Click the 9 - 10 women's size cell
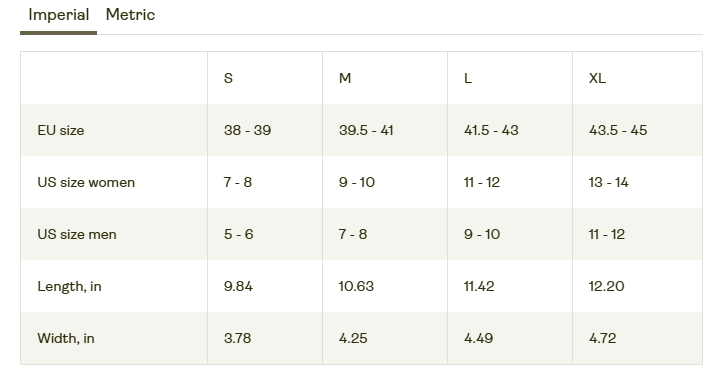This screenshot has width=723, height=382. coord(357,182)
